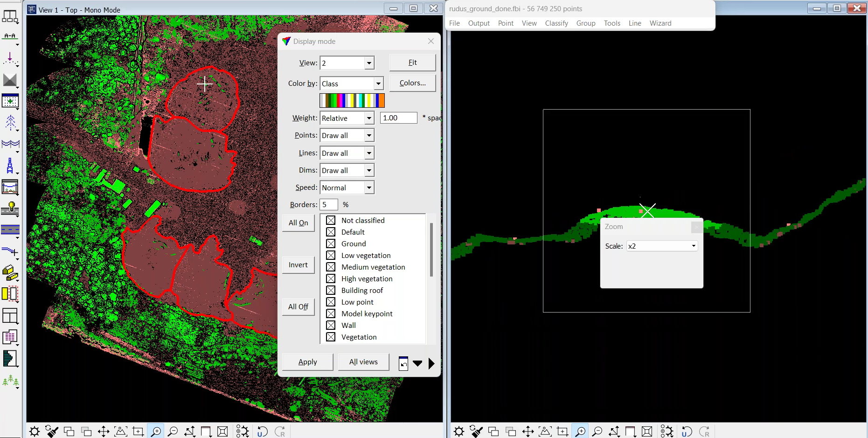Screen dimensions: 868x438
Task: Click the Pan view icon in View 1
Action: (x=104, y=431)
